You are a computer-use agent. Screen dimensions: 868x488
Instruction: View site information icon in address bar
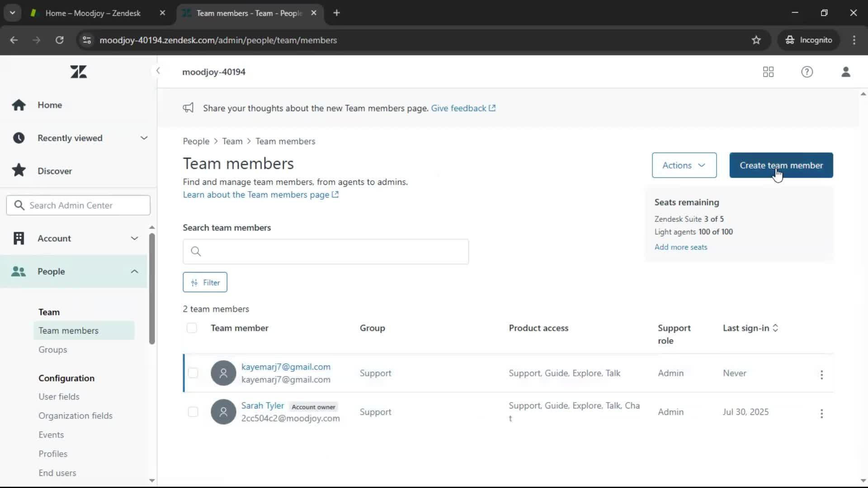87,40
